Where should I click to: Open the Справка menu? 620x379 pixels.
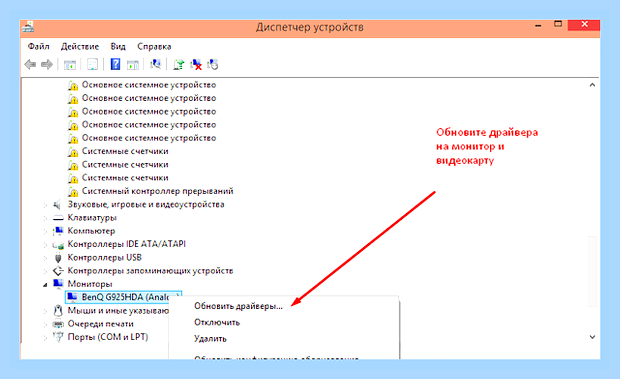pyautogui.click(x=154, y=47)
